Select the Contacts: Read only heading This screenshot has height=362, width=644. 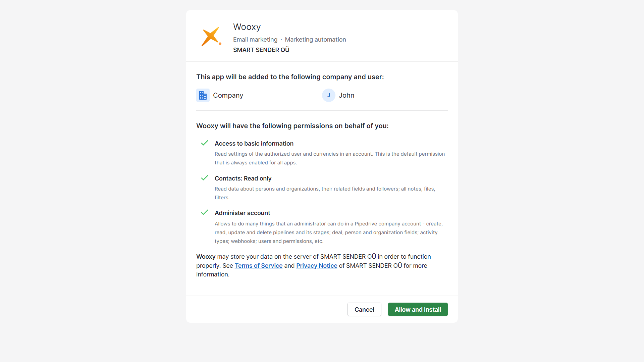click(x=243, y=178)
